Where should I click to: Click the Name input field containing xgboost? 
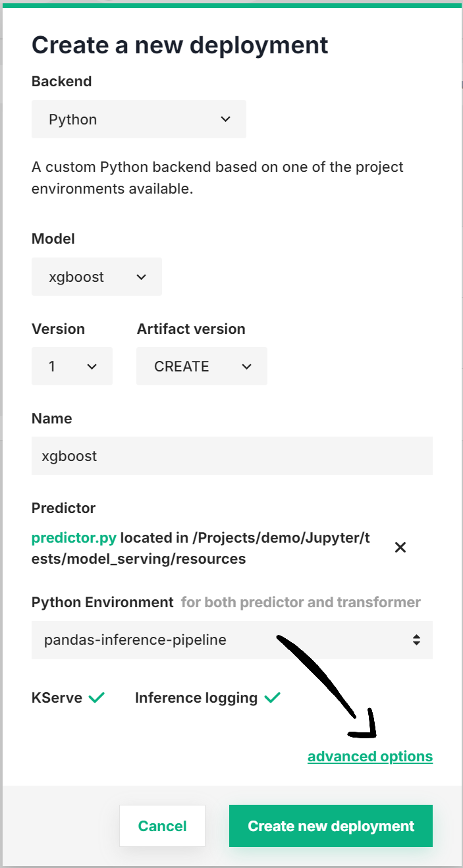(x=232, y=456)
